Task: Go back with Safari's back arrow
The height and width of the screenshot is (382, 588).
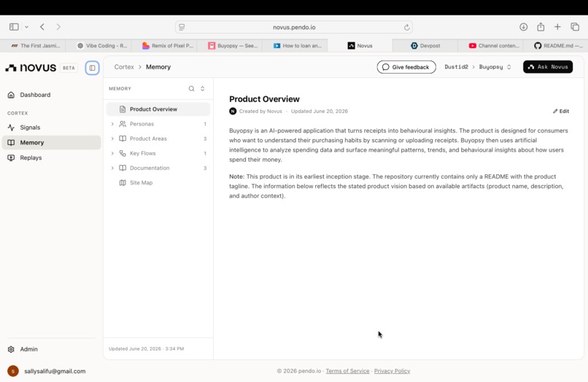Action: click(x=42, y=27)
